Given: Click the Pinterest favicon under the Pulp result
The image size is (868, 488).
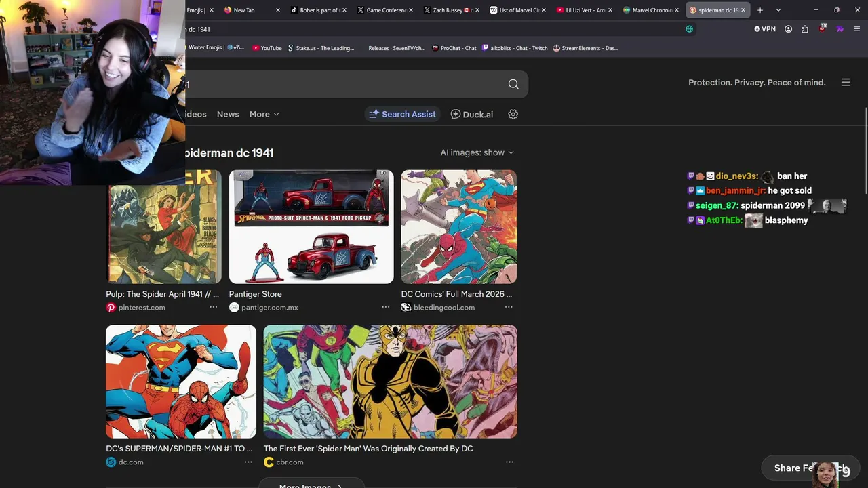Looking at the screenshot, I should point(111,308).
